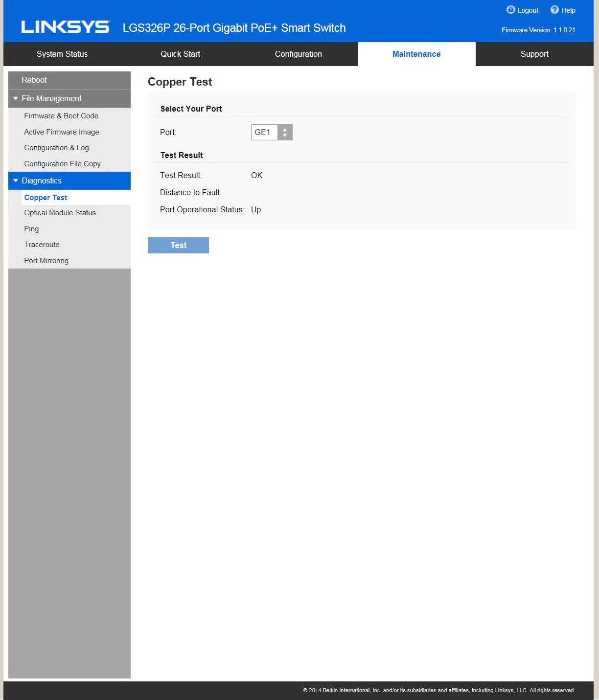This screenshot has width=599, height=700.
Task: Open Optical Module Status page
Action: 60,213
